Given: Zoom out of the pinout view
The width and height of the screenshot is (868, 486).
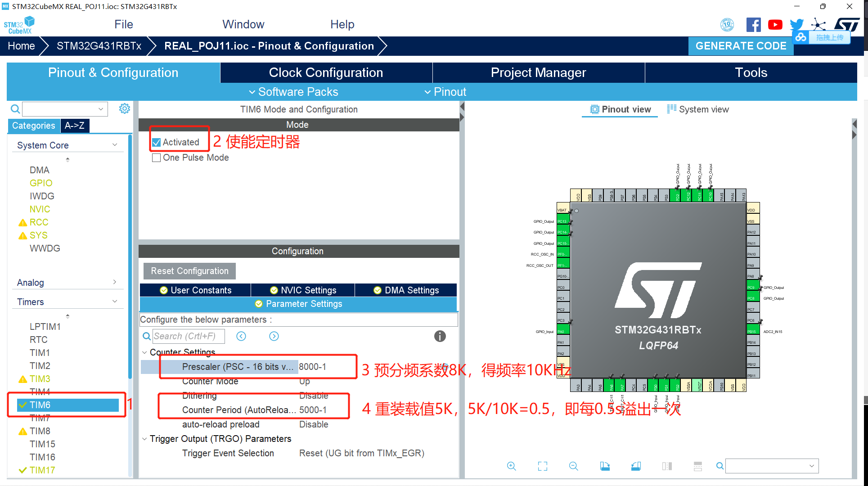Looking at the screenshot, I should click(x=573, y=466).
